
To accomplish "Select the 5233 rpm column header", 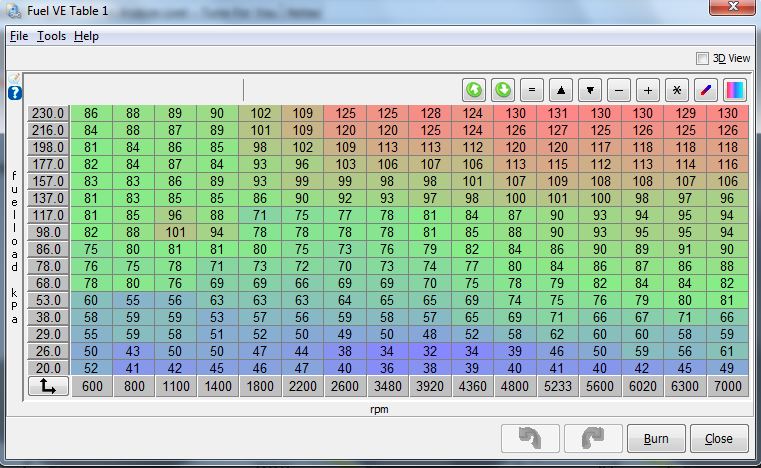I will click(558, 386).
